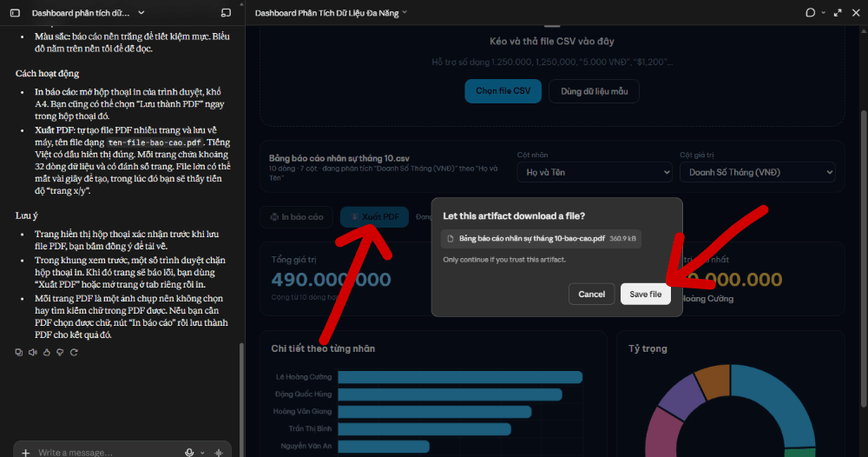Copy the assistant message
The height and width of the screenshot is (457, 868).
[x=19, y=352]
